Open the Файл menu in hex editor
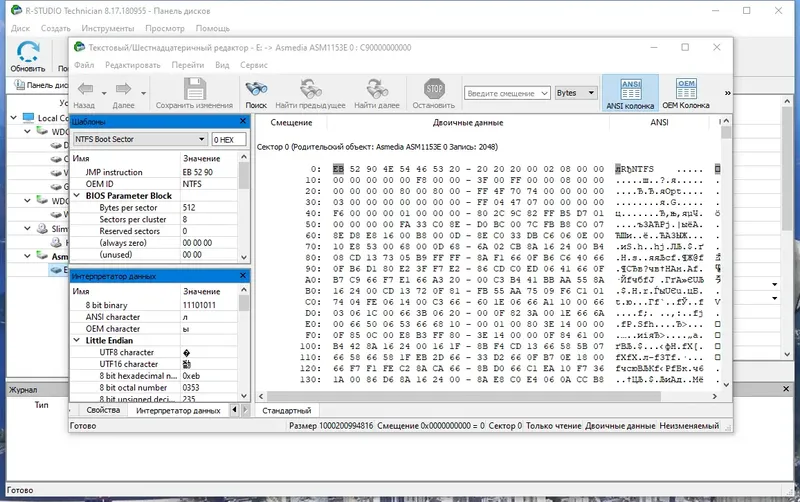 pyautogui.click(x=84, y=65)
